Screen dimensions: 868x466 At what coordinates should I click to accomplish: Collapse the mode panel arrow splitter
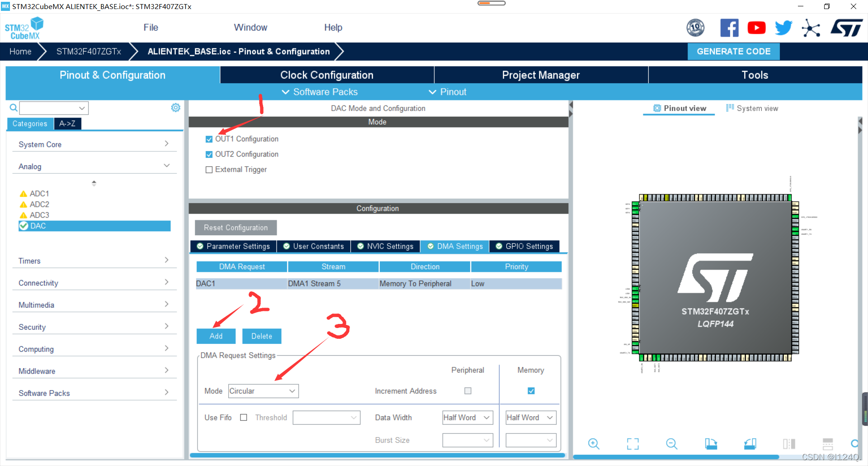[571, 109]
